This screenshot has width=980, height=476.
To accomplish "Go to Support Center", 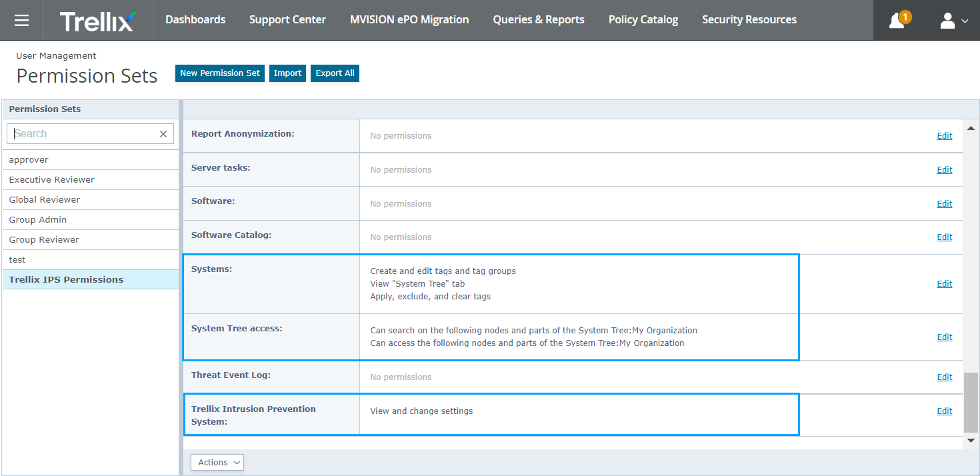I will 287,20.
